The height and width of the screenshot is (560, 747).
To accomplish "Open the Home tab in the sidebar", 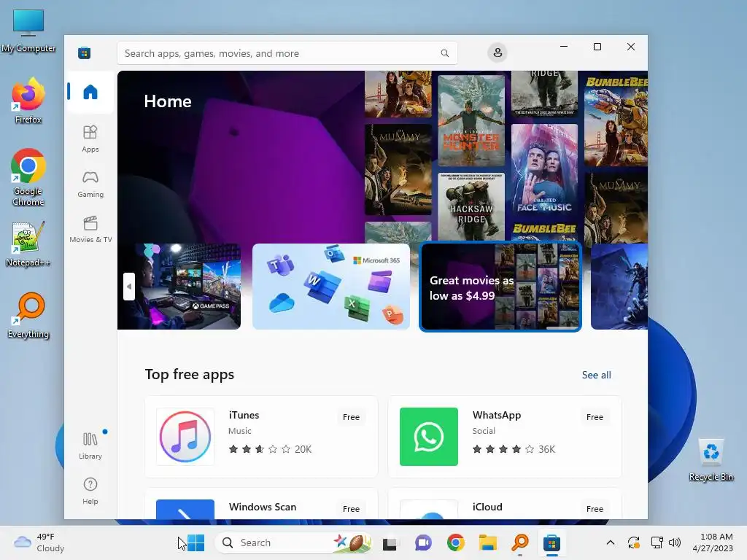I will coord(90,92).
